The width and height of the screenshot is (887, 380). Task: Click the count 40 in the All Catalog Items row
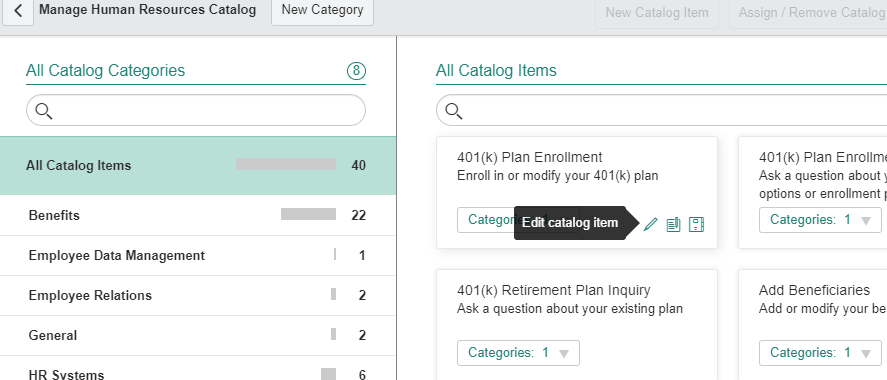pyautogui.click(x=359, y=166)
